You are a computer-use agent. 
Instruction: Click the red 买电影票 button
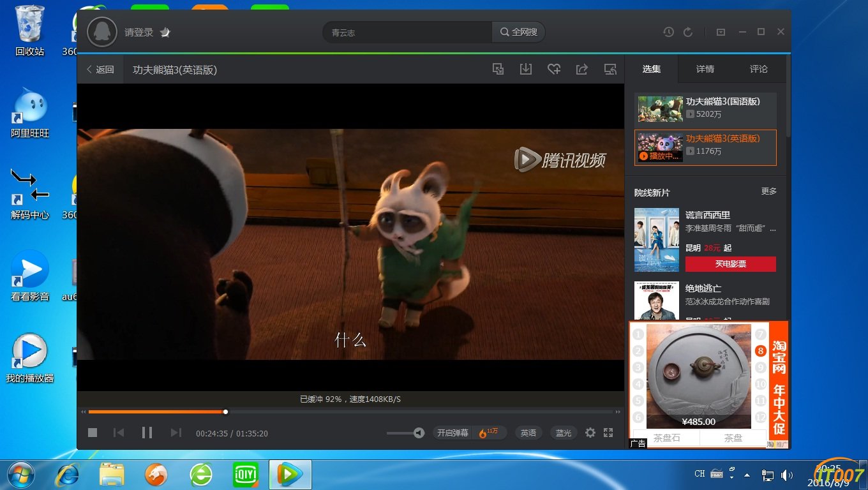click(x=731, y=264)
